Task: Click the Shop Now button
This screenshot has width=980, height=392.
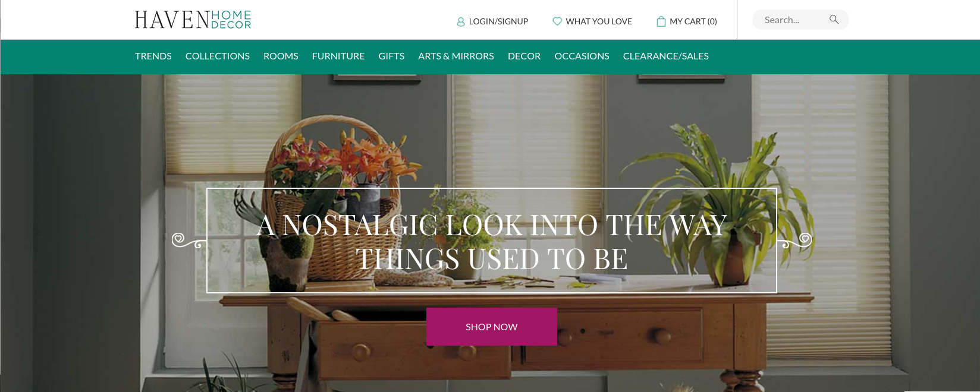Action: (492, 327)
